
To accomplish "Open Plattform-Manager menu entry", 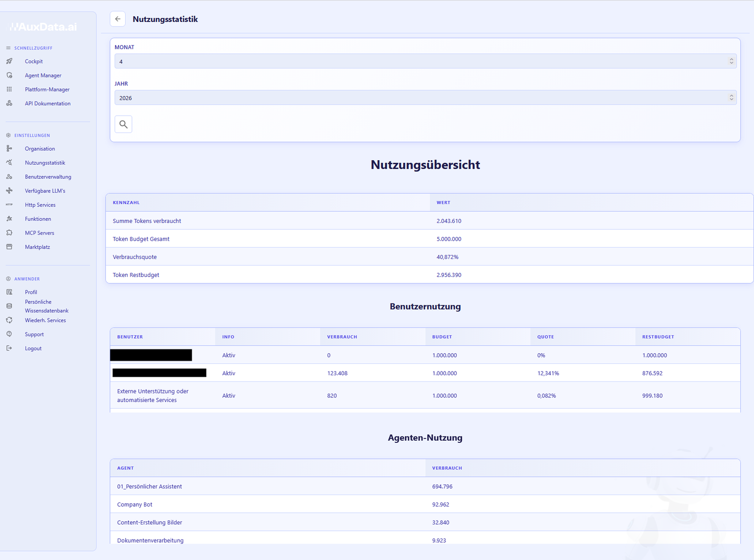I will (47, 89).
